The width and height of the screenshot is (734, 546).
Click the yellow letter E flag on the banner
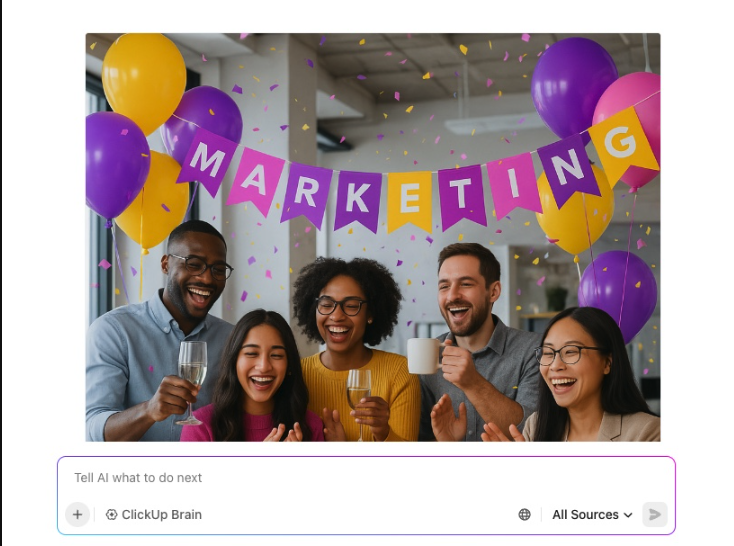[410, 201]
